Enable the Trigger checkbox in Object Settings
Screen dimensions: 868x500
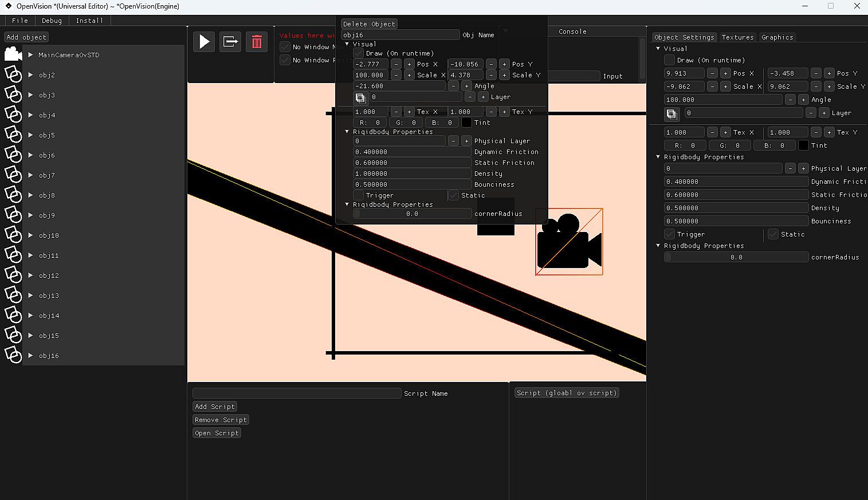[x=669, y=234]
